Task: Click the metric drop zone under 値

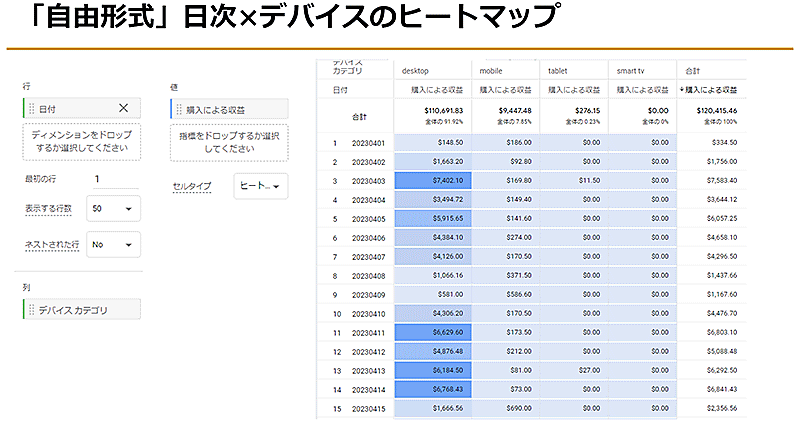Action: click(x=228, y=141)
